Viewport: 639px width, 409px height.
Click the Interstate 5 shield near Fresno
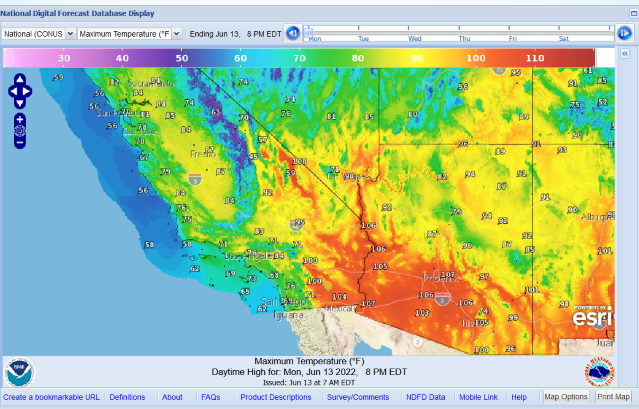point(195,178)
